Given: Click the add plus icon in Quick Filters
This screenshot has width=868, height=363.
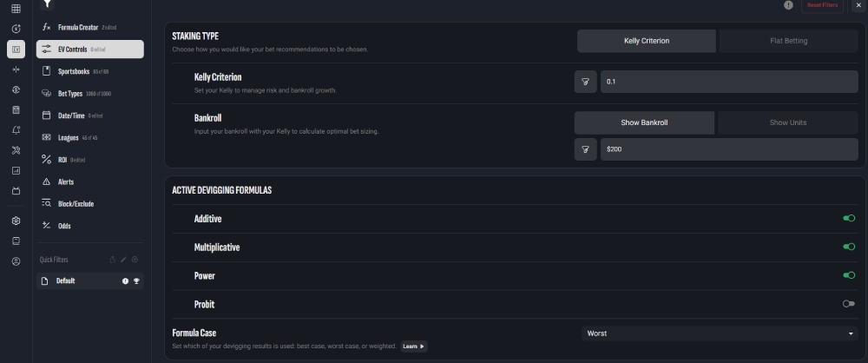Looking at the screenshot, I should tap(135, 260).
